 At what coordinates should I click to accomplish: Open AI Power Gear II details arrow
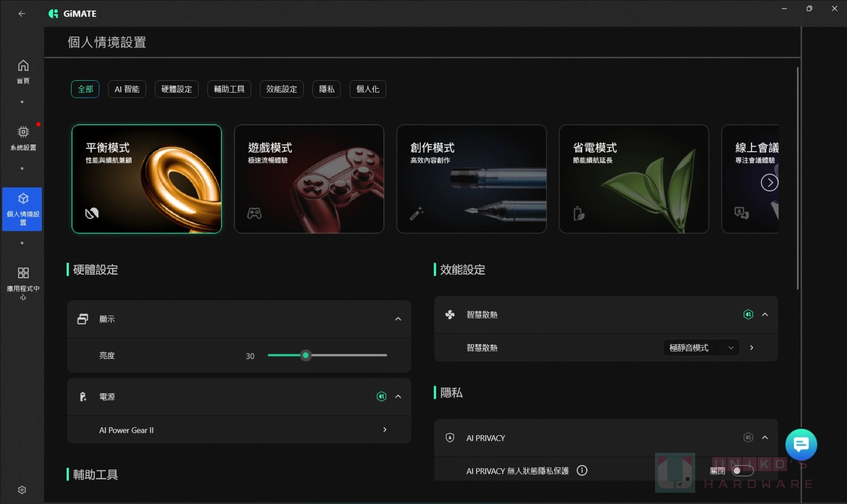[385, 430]
